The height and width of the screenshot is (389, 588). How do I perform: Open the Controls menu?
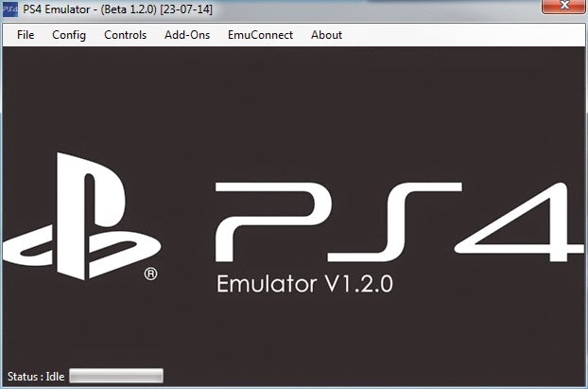[x=125, y=35]
